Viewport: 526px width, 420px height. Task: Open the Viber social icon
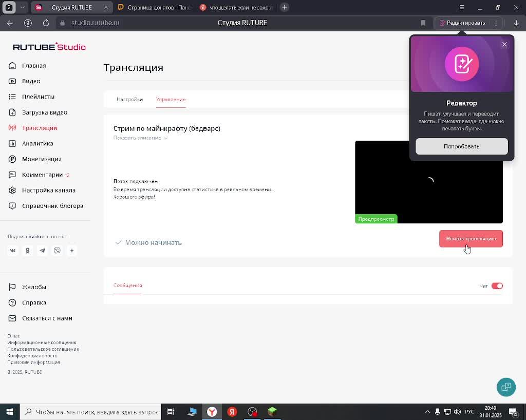point(57,251)
